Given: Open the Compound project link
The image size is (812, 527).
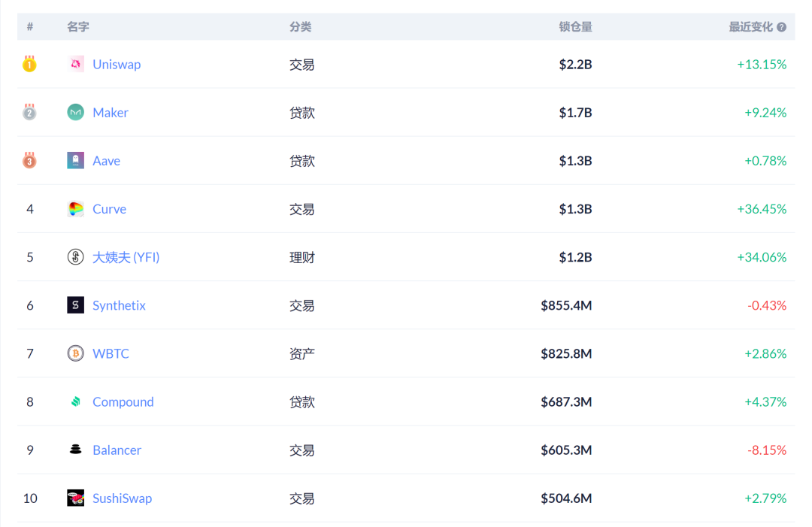Looking at the screenshot, I should coord(123,401).
